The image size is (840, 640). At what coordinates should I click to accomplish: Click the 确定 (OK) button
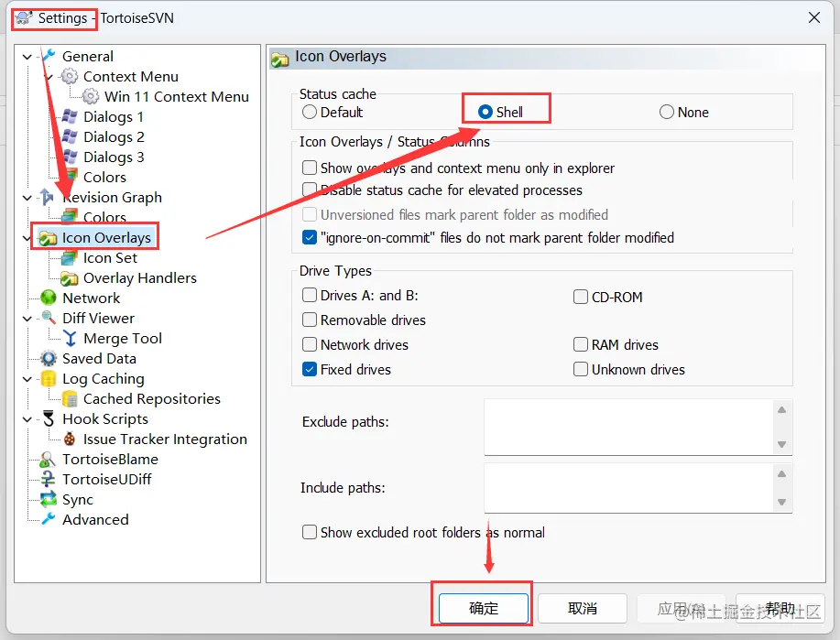(x=484, y=608)
